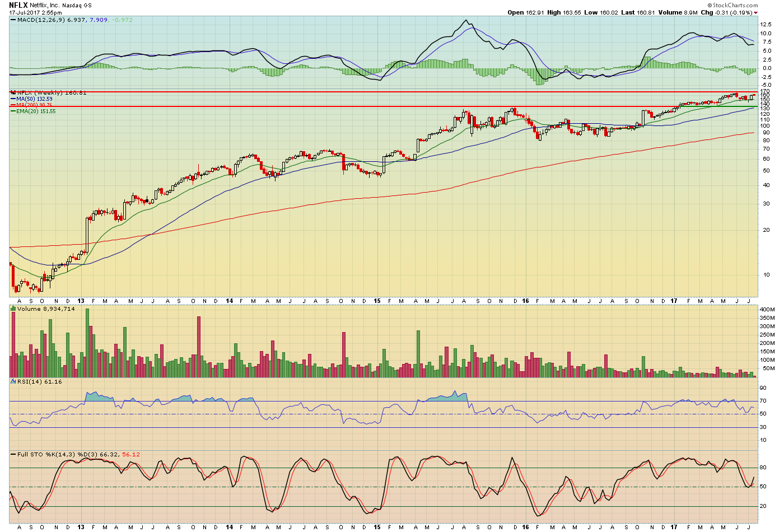Click the red MA(200) legend swatch line
This screenshot has width=784, height=532.
(13, 105)
